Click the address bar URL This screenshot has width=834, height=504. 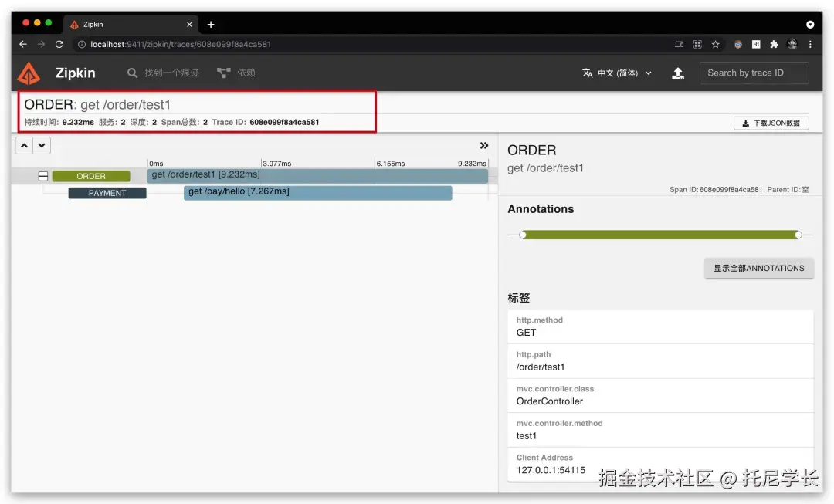pos(181,44)
